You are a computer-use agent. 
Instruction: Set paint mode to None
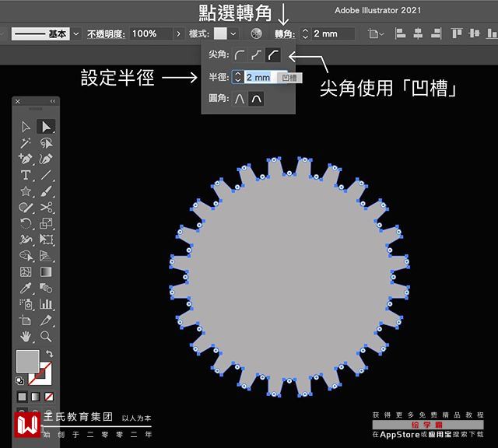tap(48, 397)
